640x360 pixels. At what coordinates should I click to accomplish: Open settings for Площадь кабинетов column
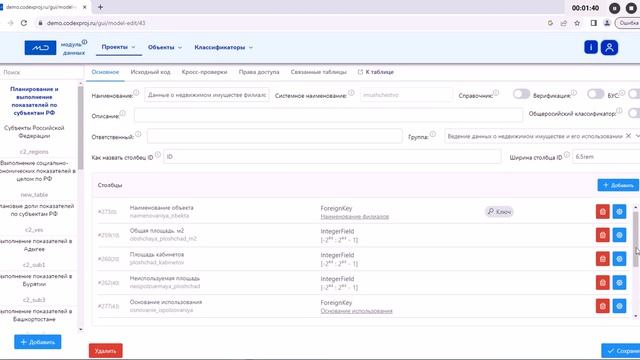tap(619, 259)
